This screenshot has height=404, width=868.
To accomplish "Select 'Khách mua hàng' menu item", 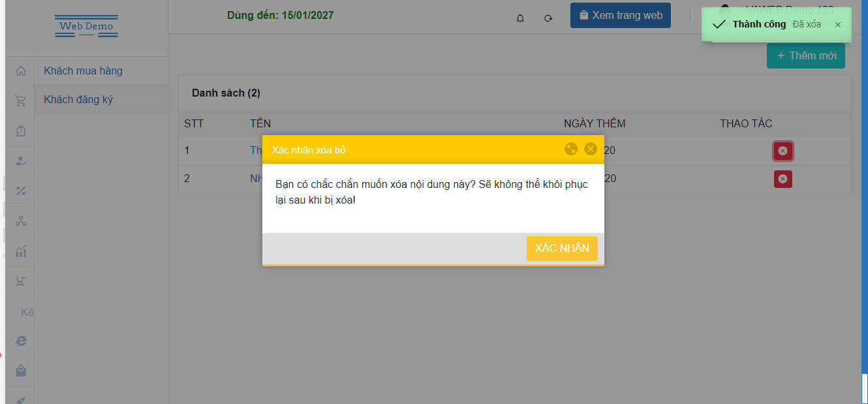I will tap(83, 71).
